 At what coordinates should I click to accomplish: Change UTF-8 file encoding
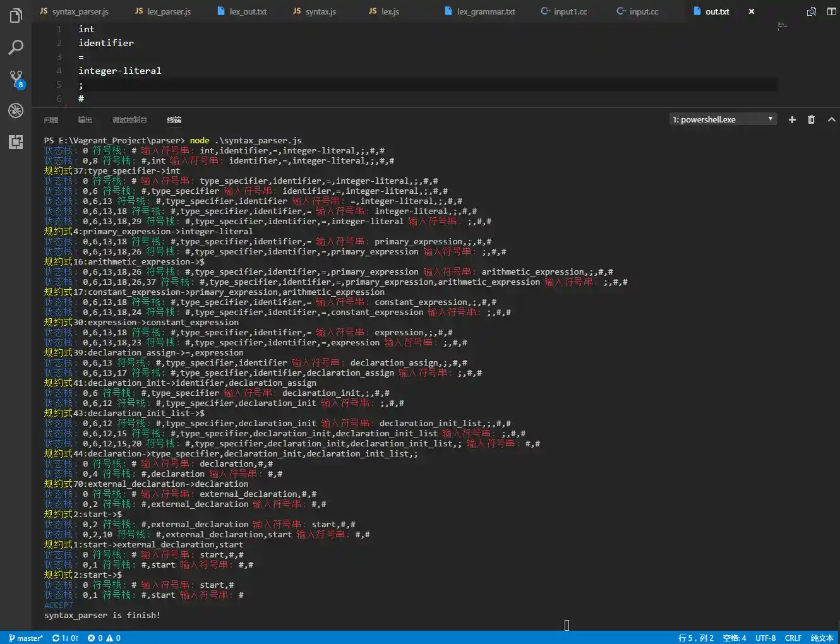click(765, 638)
